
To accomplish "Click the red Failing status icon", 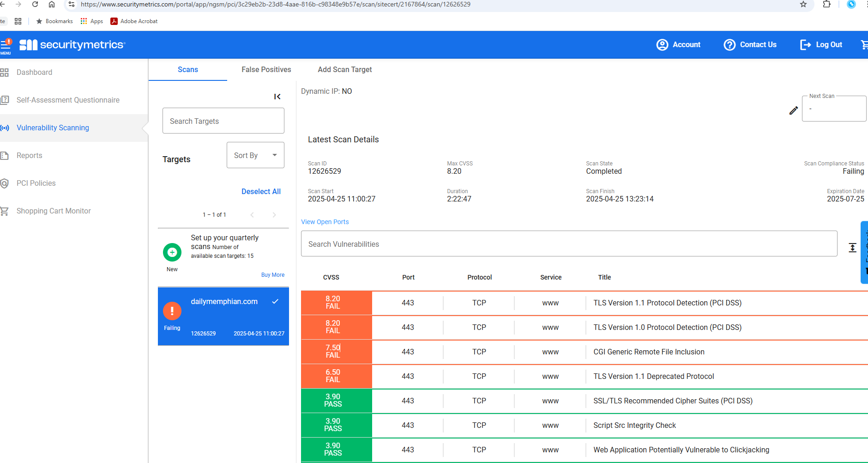I will click(172, 311).
